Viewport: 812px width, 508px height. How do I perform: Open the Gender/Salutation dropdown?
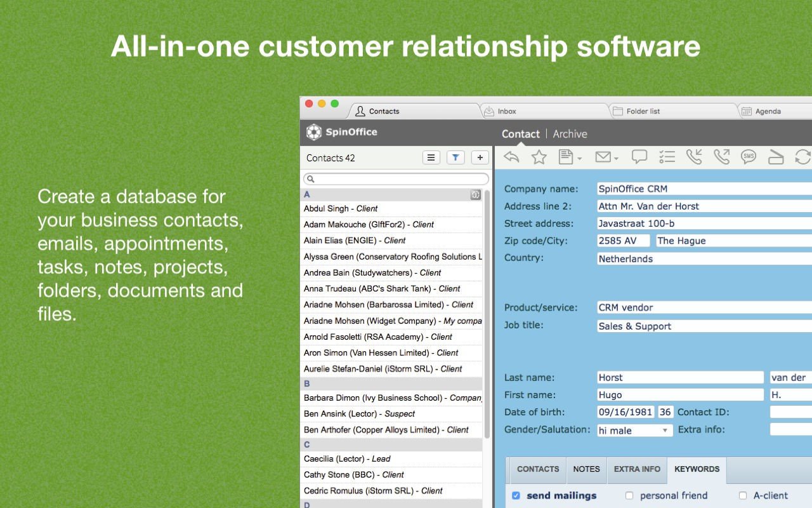(635, 431)
